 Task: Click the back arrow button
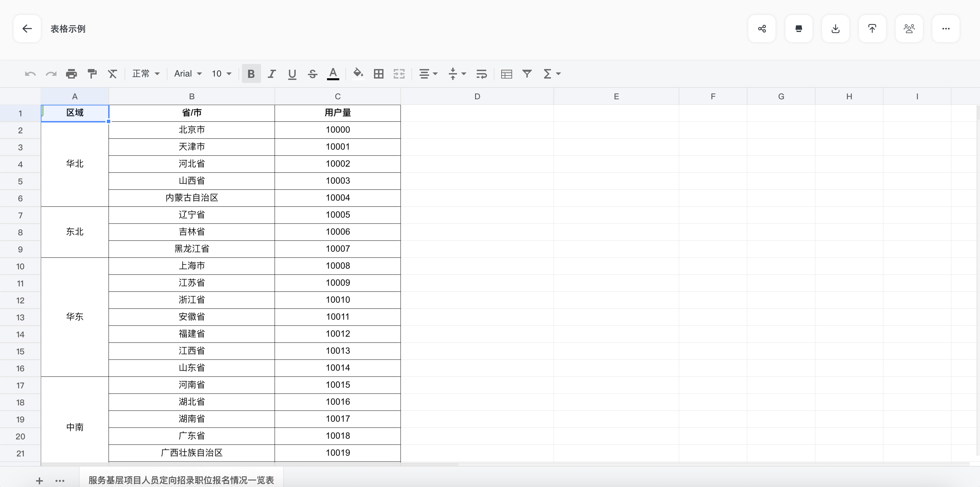click(x=27, y=29)
